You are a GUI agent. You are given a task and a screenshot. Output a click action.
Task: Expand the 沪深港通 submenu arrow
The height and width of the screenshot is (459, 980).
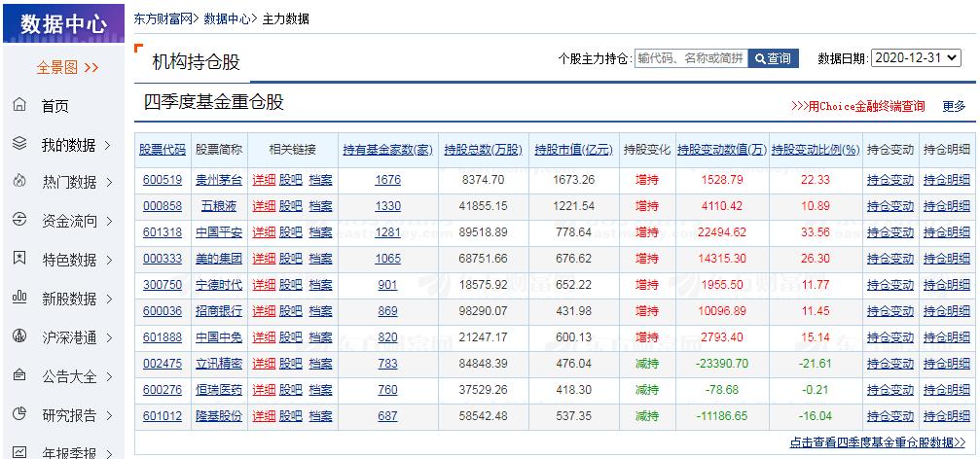click(x=109, y=337)
